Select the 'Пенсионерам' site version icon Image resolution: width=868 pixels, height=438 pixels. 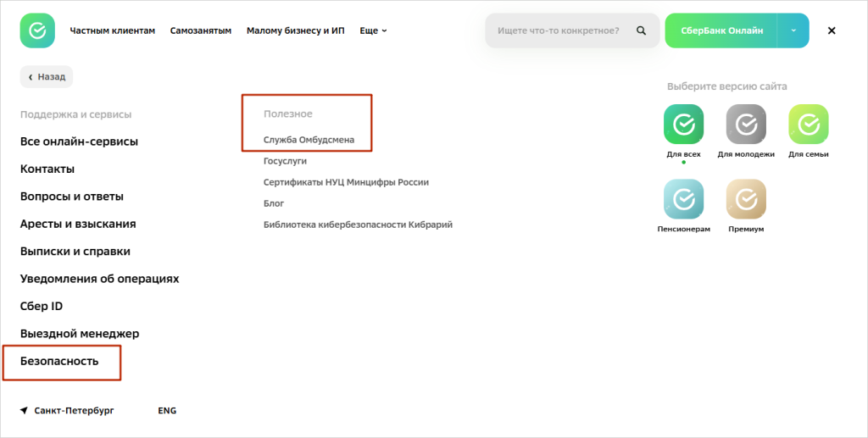pos(684,198)
